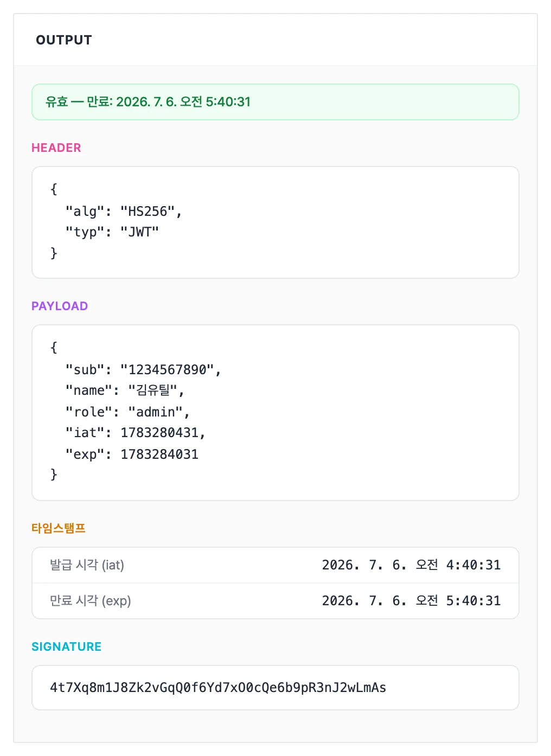Click the issued time 오전 4:40:31
This screenshot has height=756, width=551.
(x=458, y=565)
